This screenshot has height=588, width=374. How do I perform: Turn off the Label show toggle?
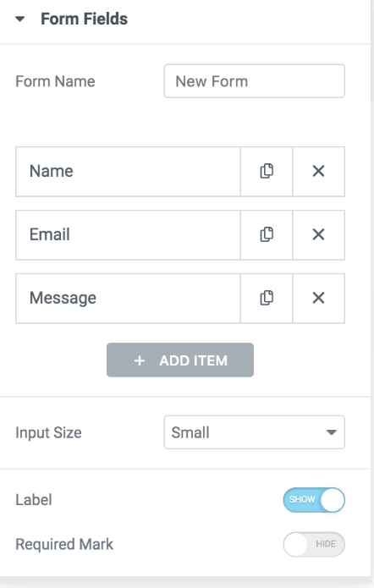pos(314,500)
